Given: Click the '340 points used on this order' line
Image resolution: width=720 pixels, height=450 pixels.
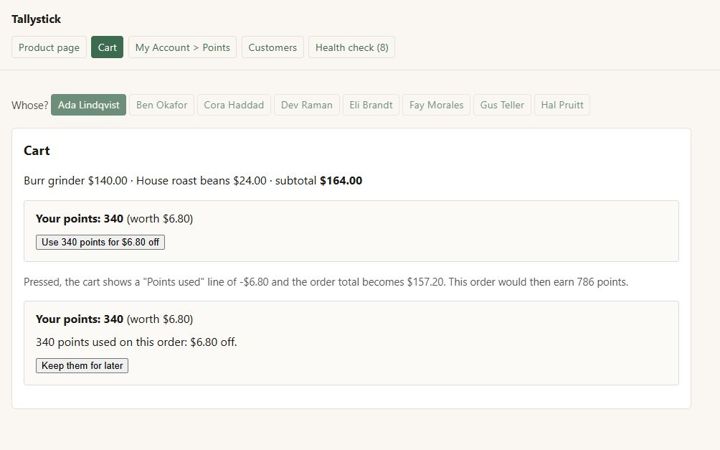Looking at the screenshot, I should point(136,342).
